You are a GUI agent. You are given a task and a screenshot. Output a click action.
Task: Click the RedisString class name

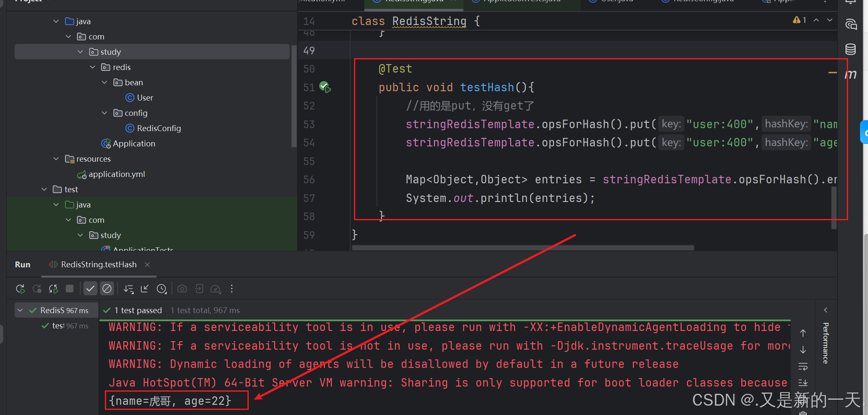click(429, 21)
